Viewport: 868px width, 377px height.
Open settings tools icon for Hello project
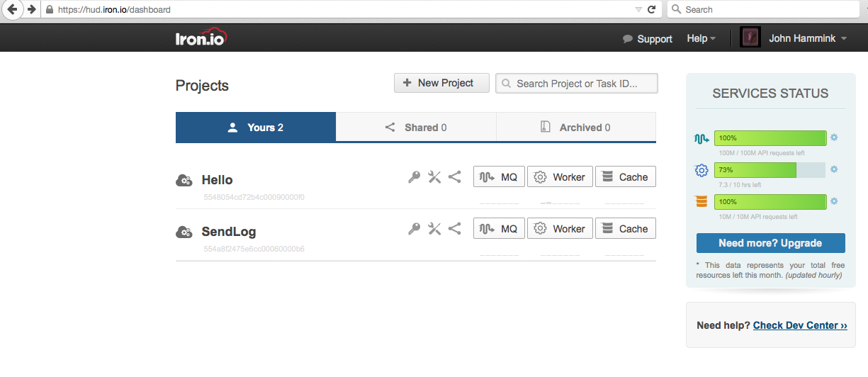434,177
